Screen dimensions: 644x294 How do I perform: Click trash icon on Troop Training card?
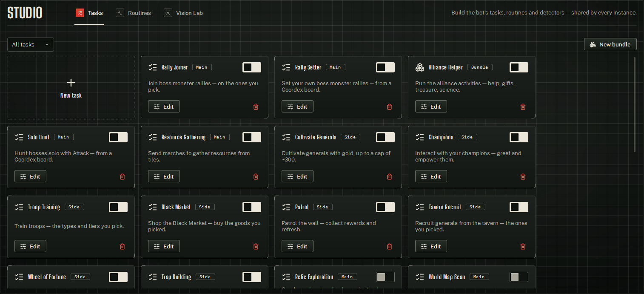[x=122, y=246]
